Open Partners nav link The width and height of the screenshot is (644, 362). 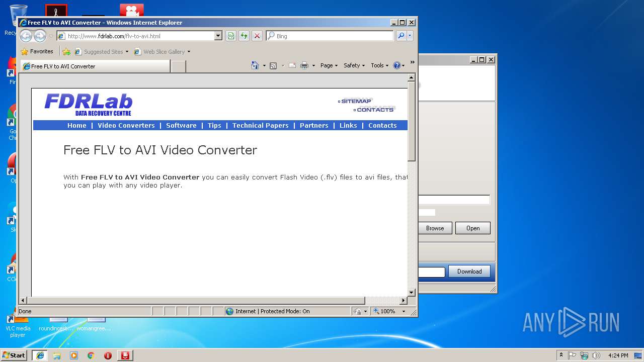pos(314,125)
